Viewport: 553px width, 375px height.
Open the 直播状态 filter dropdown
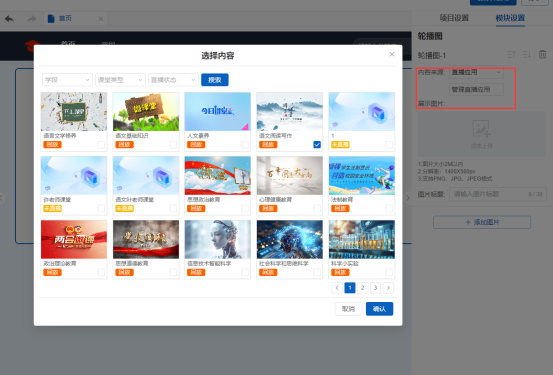(173, 80)
